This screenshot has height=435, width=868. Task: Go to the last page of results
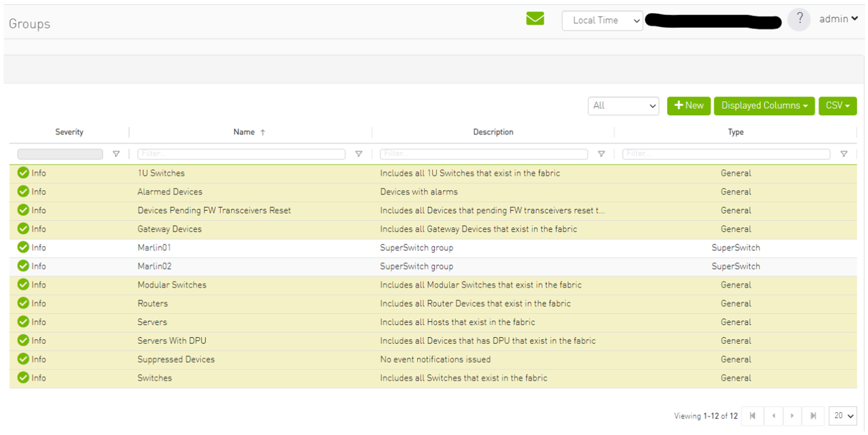pyautogui.click(x=813, y=416)
